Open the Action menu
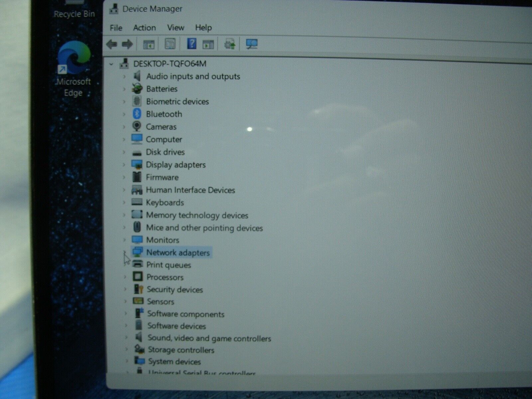Image resolution: width=532 pixels, height=399 pixels. click(144, 28)
